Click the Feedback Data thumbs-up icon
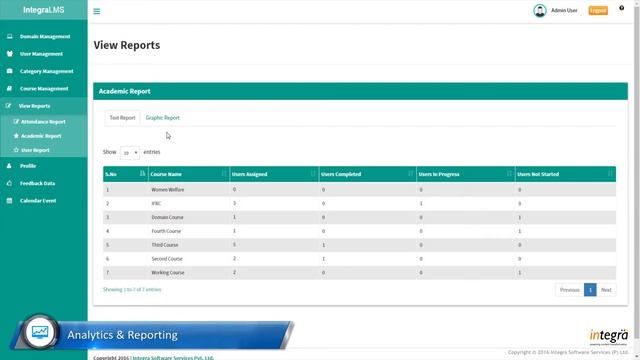The image size is (640, 360). pos(9,183)
